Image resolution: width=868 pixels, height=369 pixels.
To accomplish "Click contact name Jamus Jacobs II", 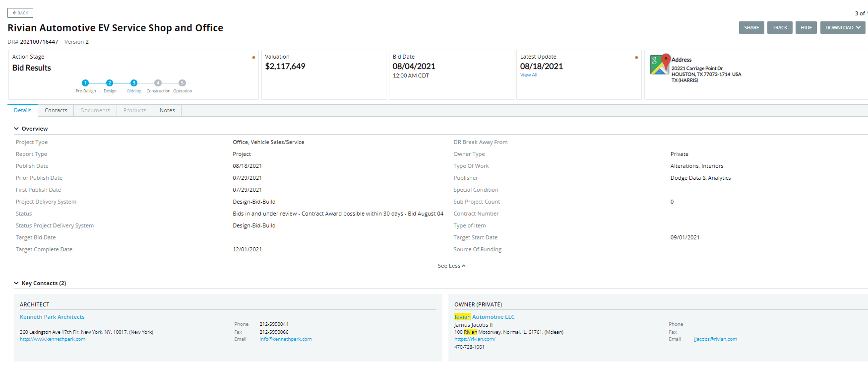I will [473, 325].
